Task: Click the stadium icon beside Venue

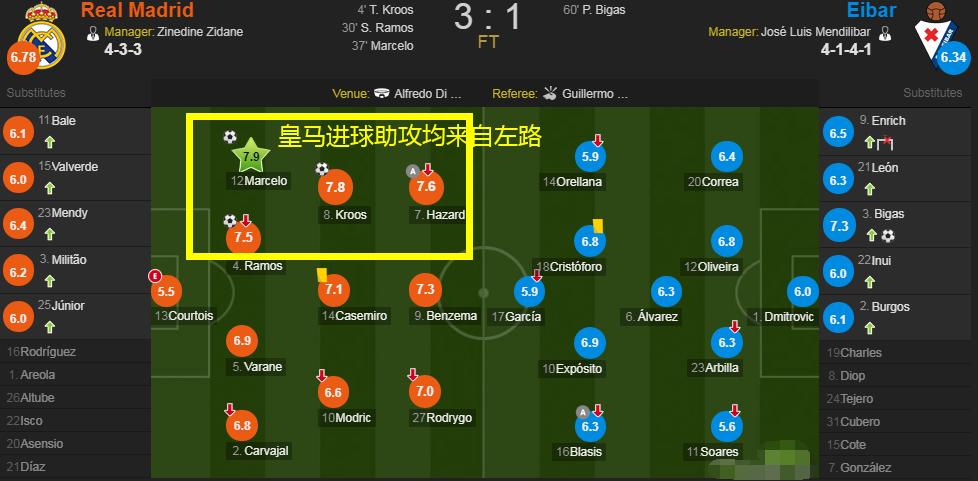Action: point(382,94)
